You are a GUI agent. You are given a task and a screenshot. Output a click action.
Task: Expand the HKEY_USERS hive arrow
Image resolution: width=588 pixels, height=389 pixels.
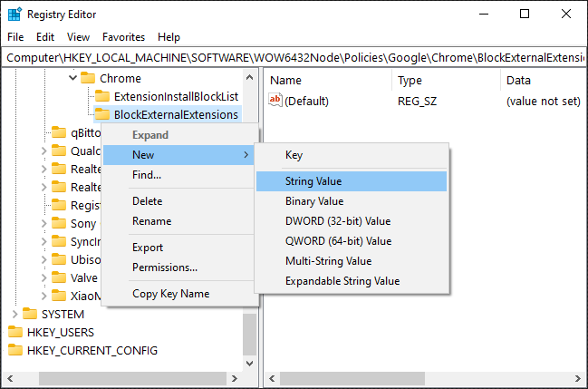(x=3, y=332)
